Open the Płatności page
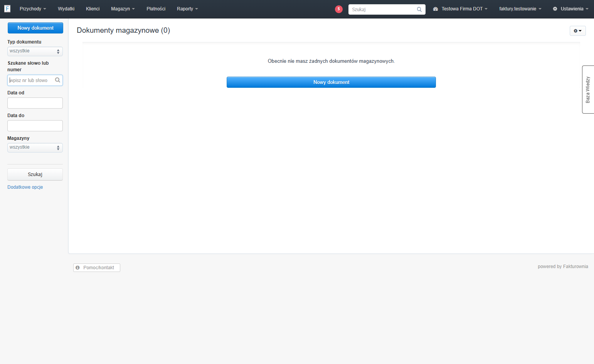 pyautogui.click(x=156, y=9)
